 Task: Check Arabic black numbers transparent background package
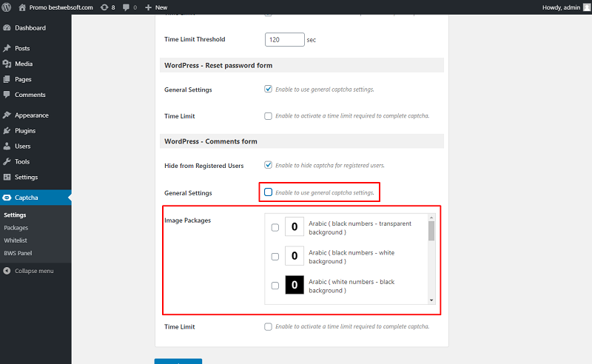(275, 227)
